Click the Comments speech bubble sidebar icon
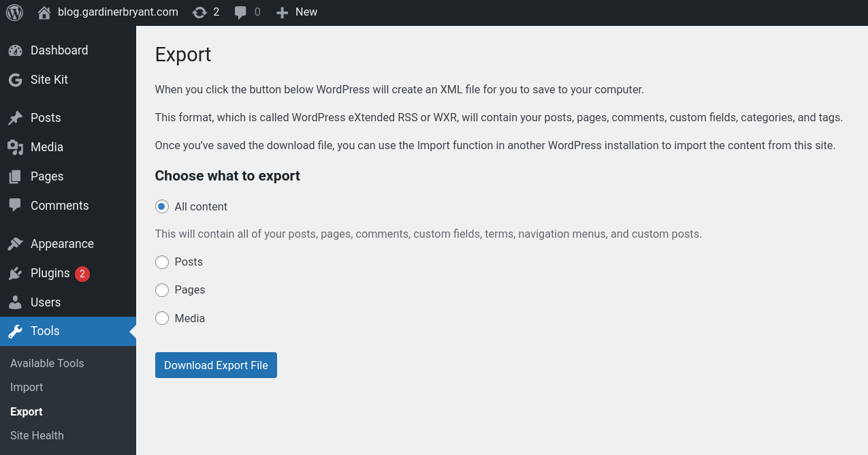 click(15, 206)
